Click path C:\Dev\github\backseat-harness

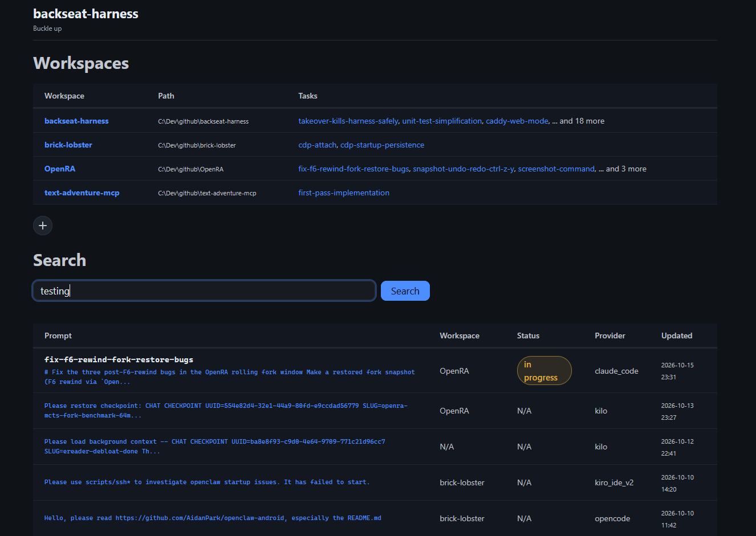tap(203, 121)
